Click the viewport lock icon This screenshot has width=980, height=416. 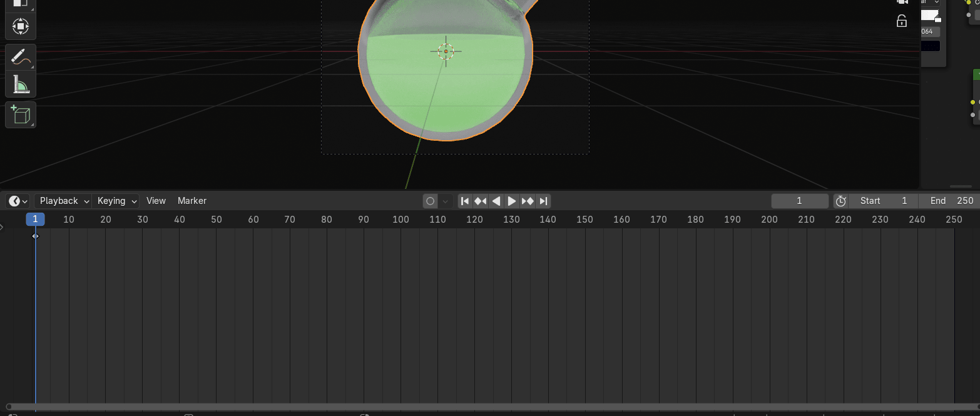point(902,21)
